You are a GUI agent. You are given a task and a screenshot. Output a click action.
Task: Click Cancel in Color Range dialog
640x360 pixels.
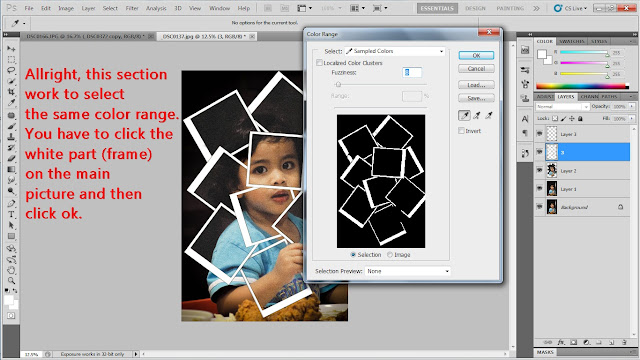pyautogui.click(x=476, y=69)
